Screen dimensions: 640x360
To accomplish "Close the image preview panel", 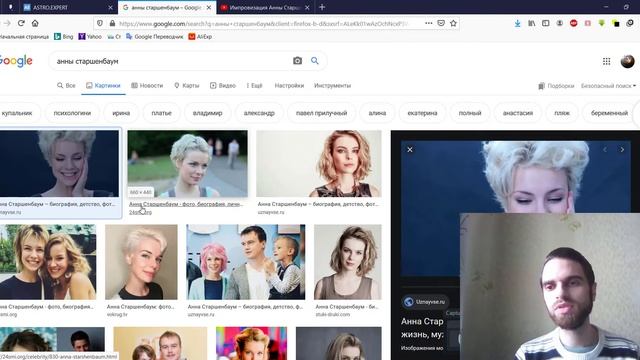I will (x=410, y=150).
